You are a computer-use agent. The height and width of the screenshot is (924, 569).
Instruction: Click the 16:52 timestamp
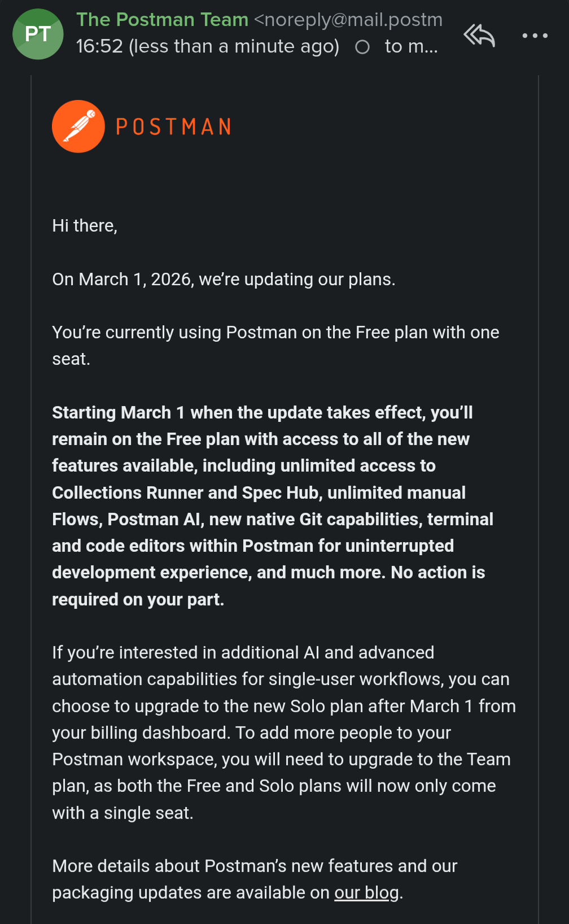tap(99, 46)
